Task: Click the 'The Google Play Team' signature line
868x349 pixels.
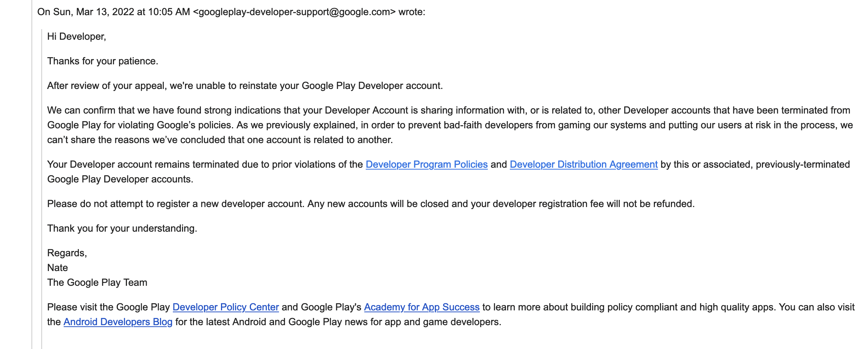Action: [97, 282]
